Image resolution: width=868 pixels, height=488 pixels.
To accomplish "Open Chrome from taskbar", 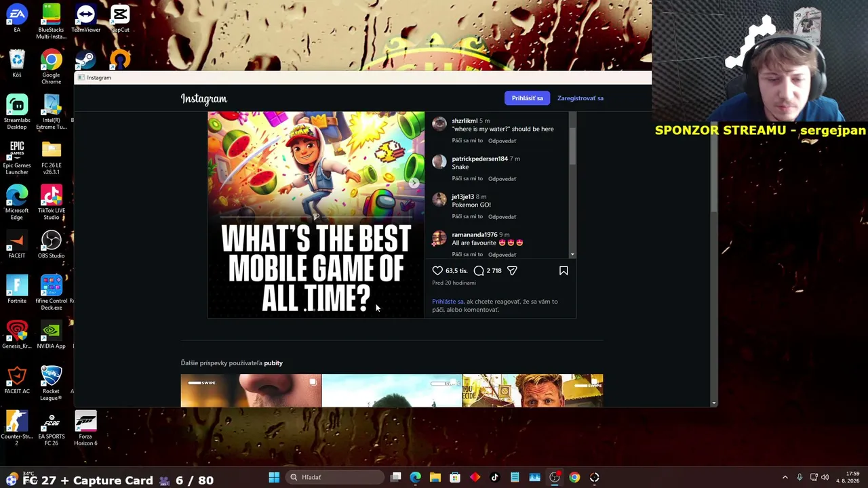I will [574, 477].
